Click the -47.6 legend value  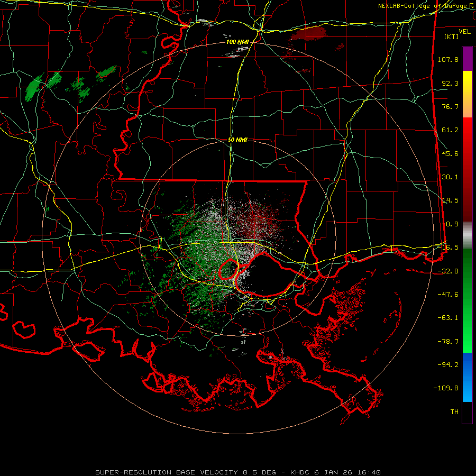click(x=448, y=295)
